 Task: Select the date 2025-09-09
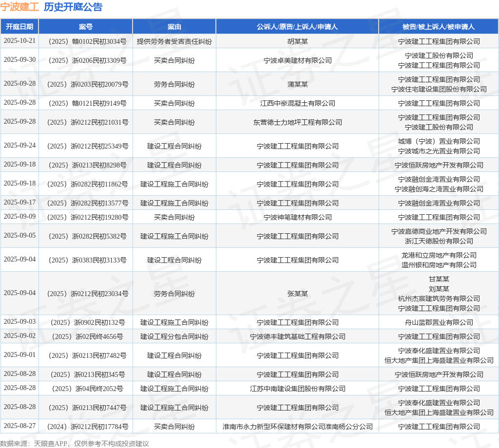point(19,217)
